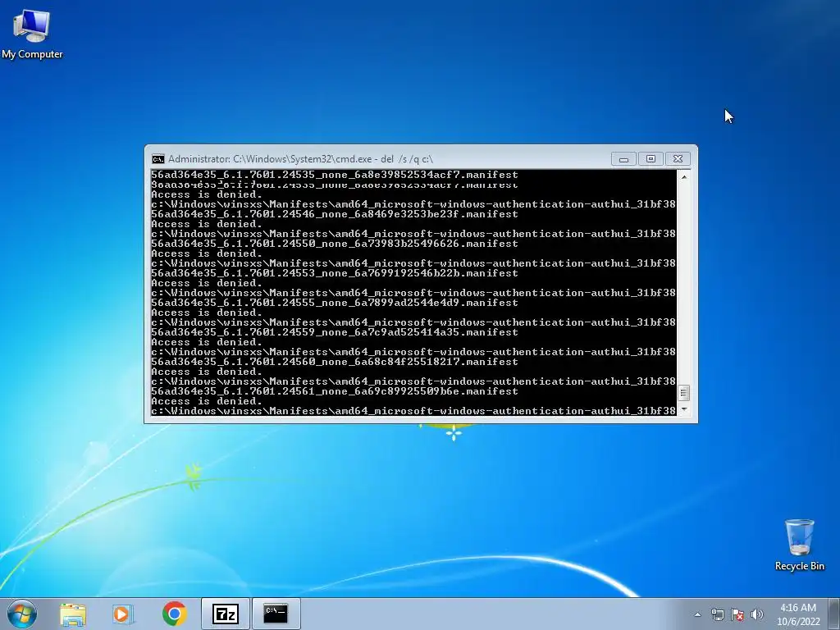The image size is (840, 630).
Task: Open Google Chrome from taskbar
Action: (174, 614)
